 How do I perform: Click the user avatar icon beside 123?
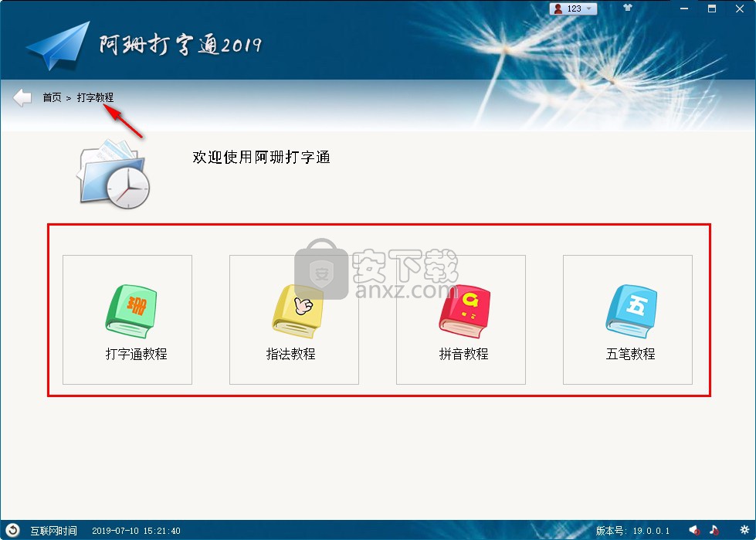[558, 8]
